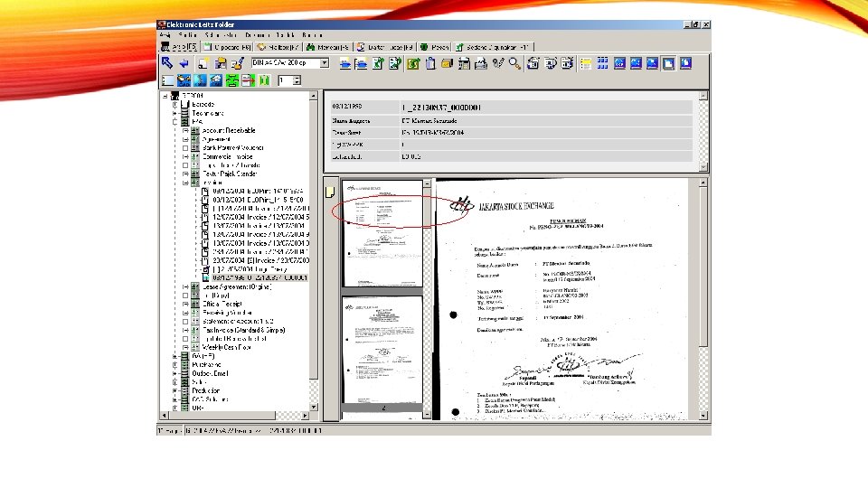Image resolution: width=868 pixels, height=488 pixels.
Task: Switch to the Clipboard F6 tab
Action: [227, 48]
